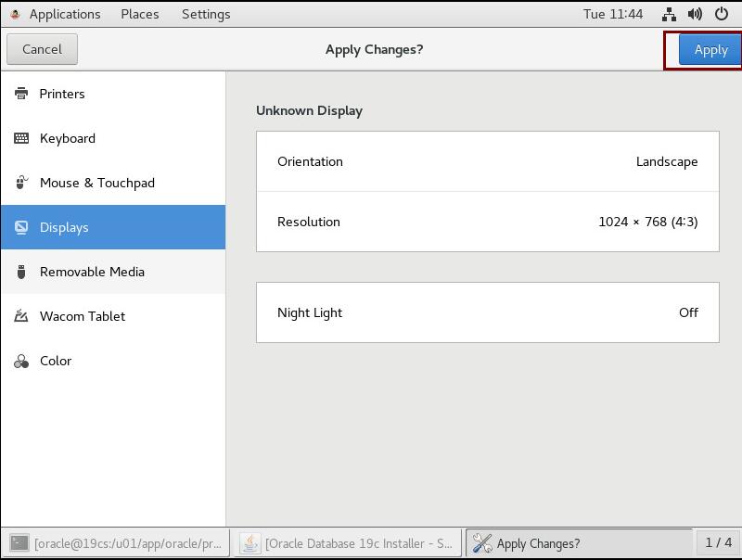The image size is (742, 560).
Task: Switch to the Oracle Database 19c Installer window
Action: [348, 543]
